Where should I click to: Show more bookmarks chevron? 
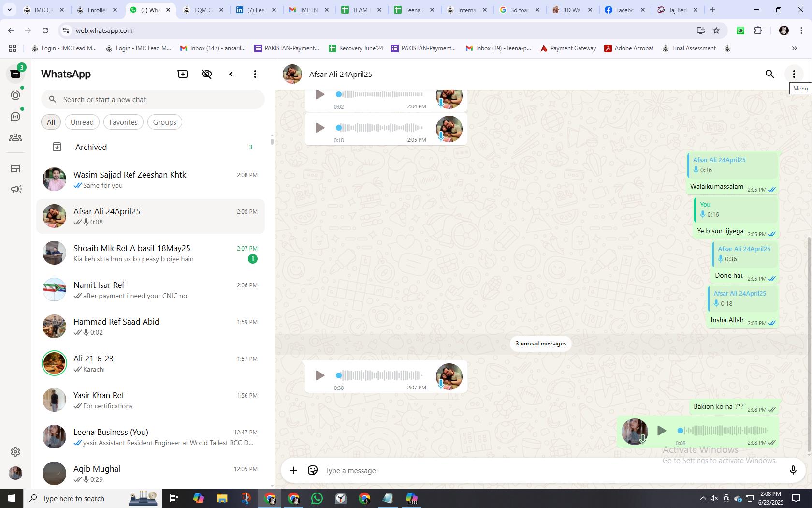click(x=794, y=48)
